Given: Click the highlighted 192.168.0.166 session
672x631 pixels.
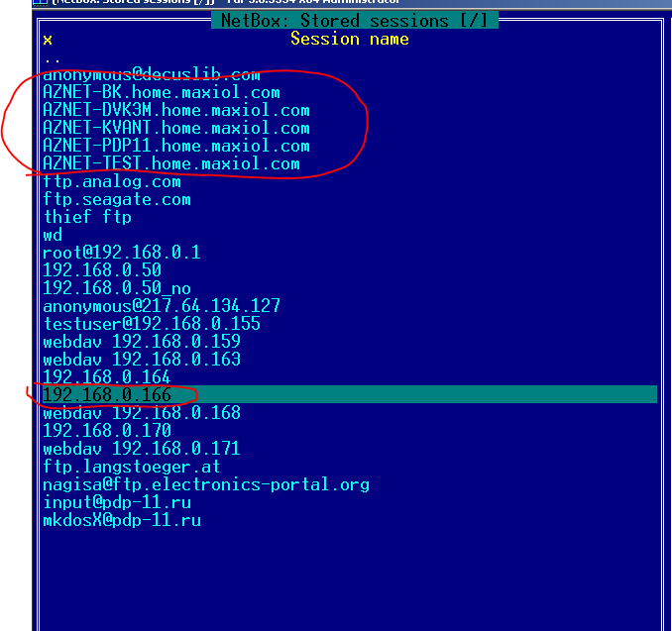Looking at the screenshot, I should [x=107, y=395].
